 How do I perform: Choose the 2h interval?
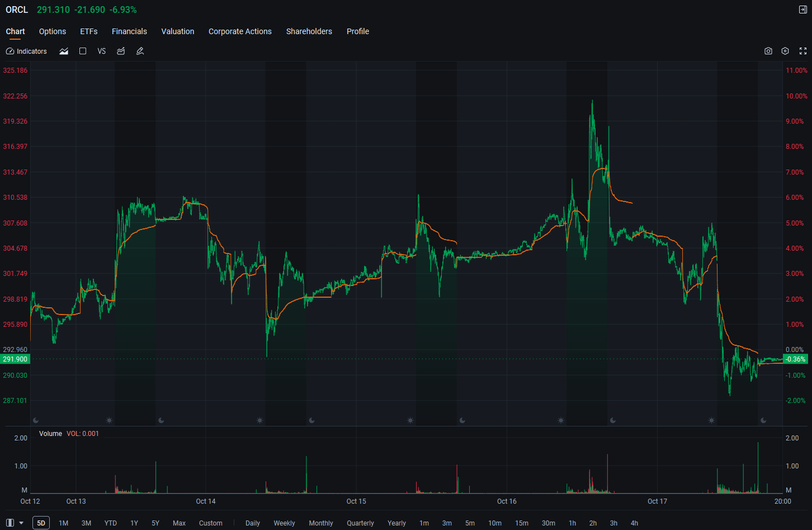tap(593, 523)
